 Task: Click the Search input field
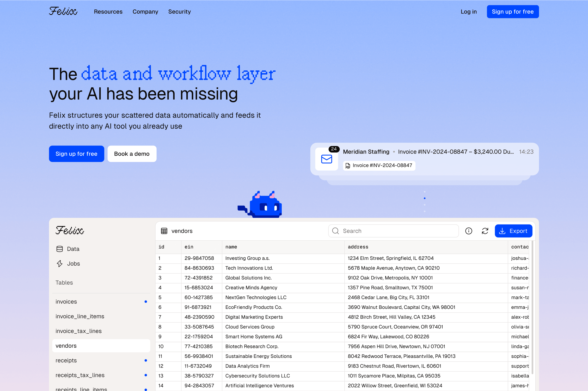click(x=394, y=231)
